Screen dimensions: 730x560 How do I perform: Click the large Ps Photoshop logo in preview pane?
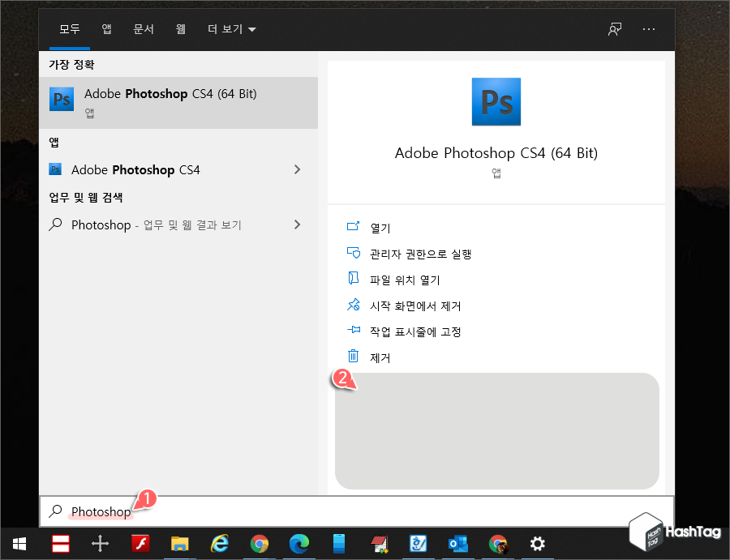click(496, 101)
